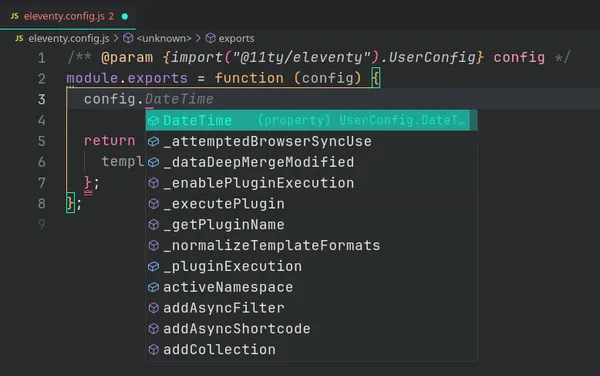This screenshot has width=600, height=376.
Task: Click the method cube icon beside addAsyncShortcode
Action: click(x=153, y=329)
